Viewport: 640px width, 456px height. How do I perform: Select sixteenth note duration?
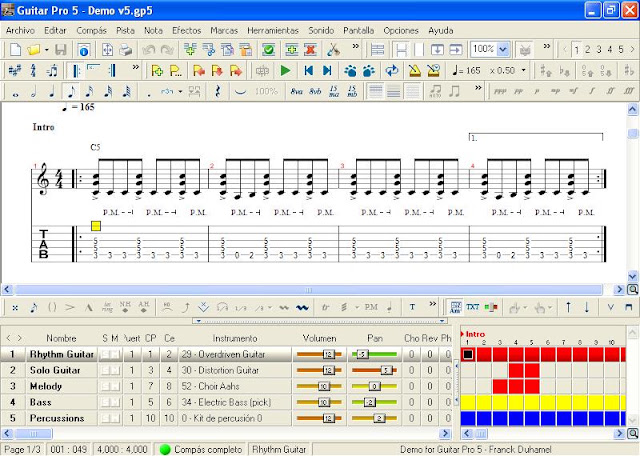(89, 92)
